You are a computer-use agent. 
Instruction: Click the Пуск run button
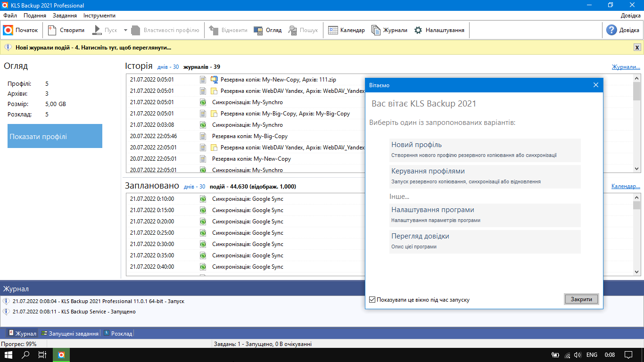(105, 30)
